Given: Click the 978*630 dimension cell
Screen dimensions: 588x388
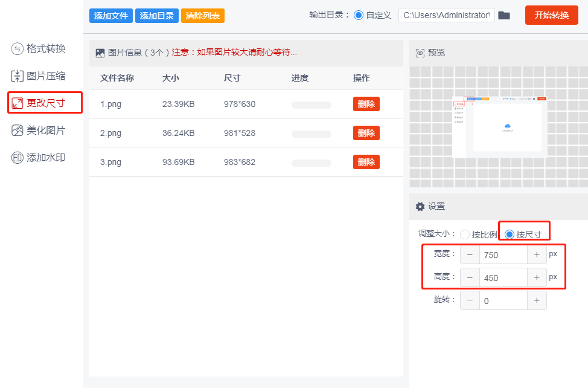Looking at the screenshot, I should (240, 104).
